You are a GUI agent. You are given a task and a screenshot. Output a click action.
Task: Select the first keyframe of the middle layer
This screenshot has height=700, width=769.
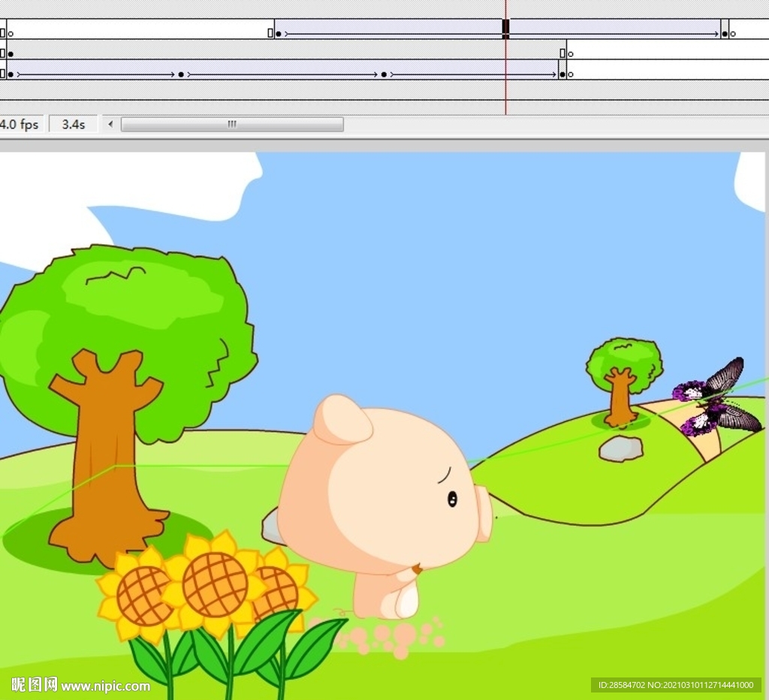(x=11, y=54)
